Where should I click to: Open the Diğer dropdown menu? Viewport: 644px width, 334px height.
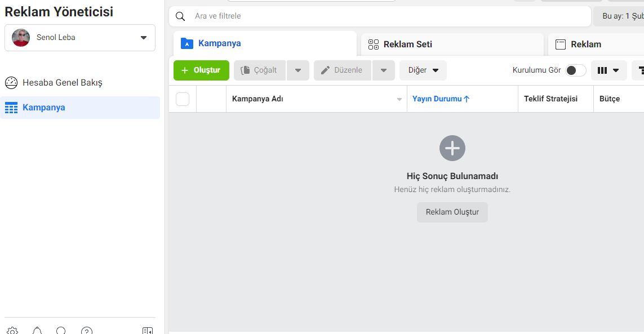tap(423, 70)
